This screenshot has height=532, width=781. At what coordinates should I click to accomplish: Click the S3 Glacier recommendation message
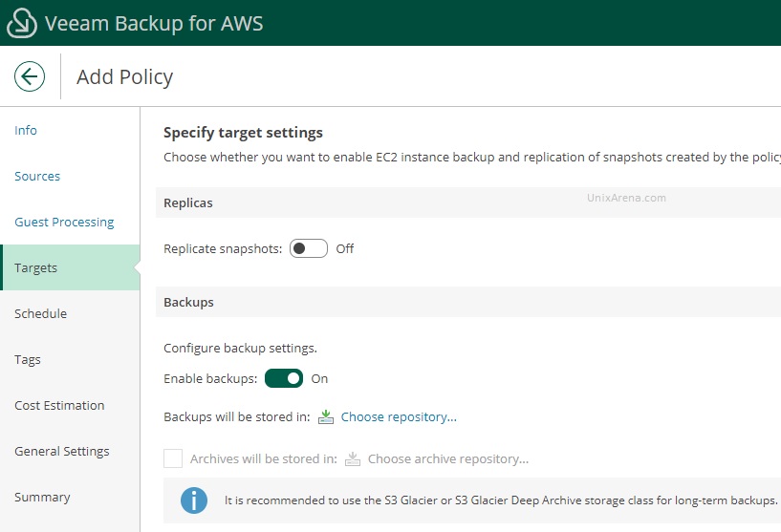click(501, 500)
